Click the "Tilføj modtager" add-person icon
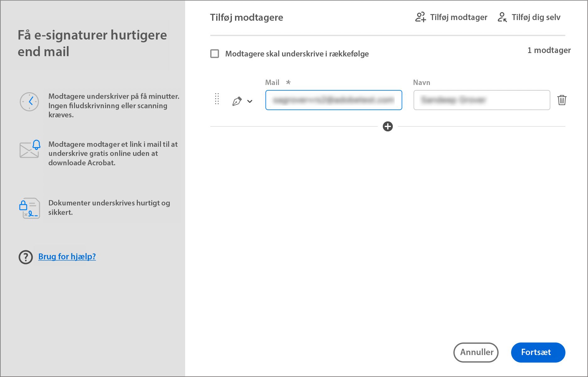The image size is (588, 377). [x=420, y=17]
